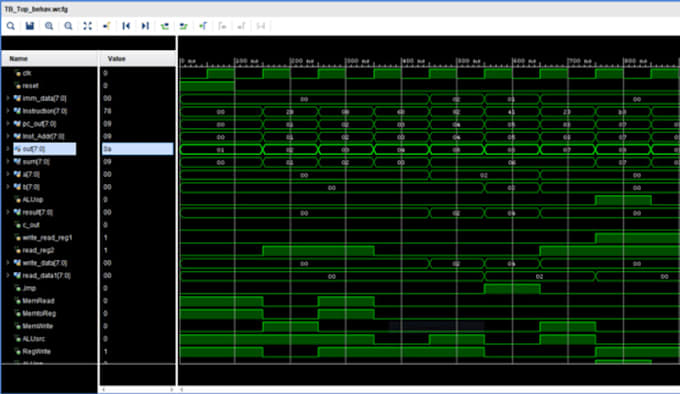
Task: Expand the imm_data[7:0] bus
Action: [7, 98]
